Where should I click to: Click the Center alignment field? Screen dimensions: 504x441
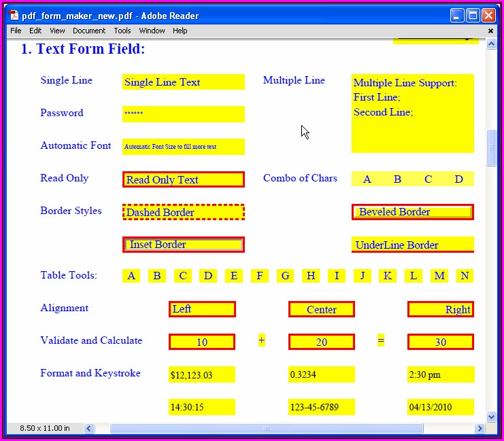321,309
